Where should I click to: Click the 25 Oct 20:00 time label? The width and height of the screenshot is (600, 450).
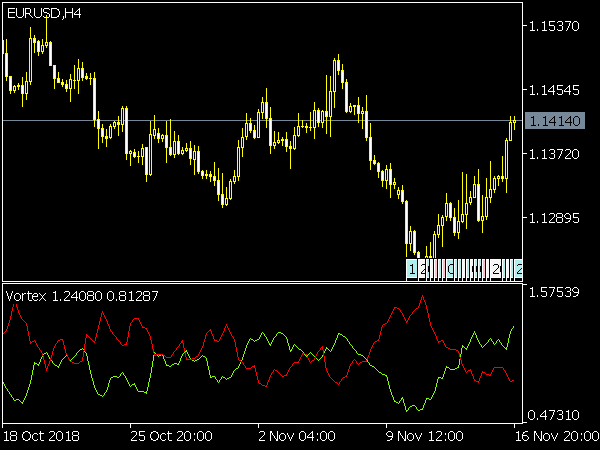pyautogui.click(x=171, y=436)
